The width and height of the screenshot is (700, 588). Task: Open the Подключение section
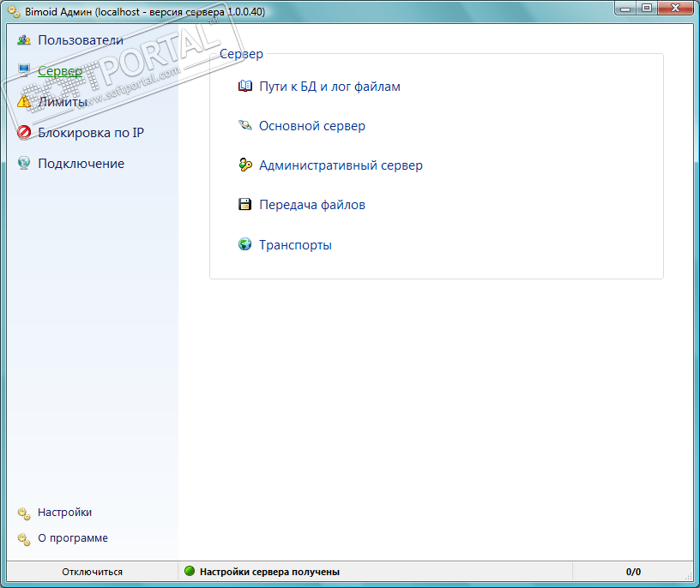81,164
